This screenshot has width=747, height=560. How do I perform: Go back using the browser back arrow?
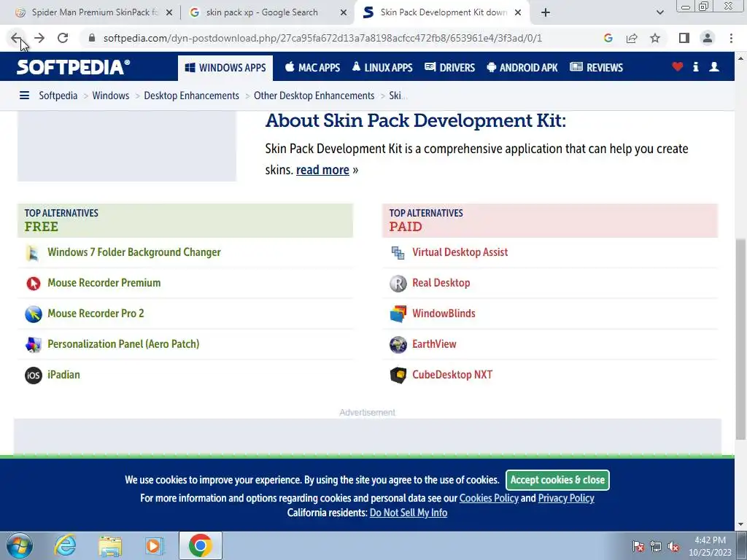coord(16,38)
